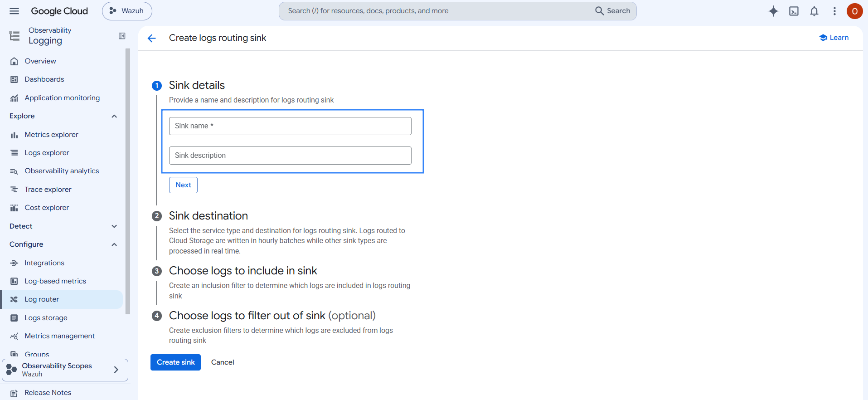Click the Choose logs to include step heading
This screenshot has height=400, width=868.
point(243,271)
